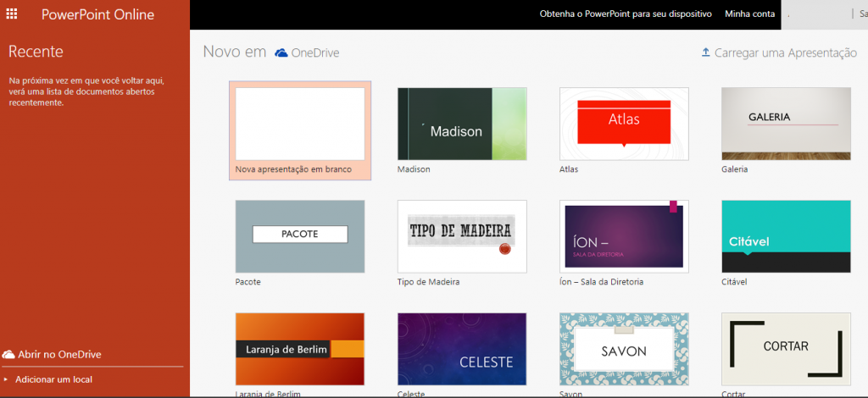The height and width of the screenshot is (398, 868).
Task: Open Minha conta
Action: pos(749,14)
